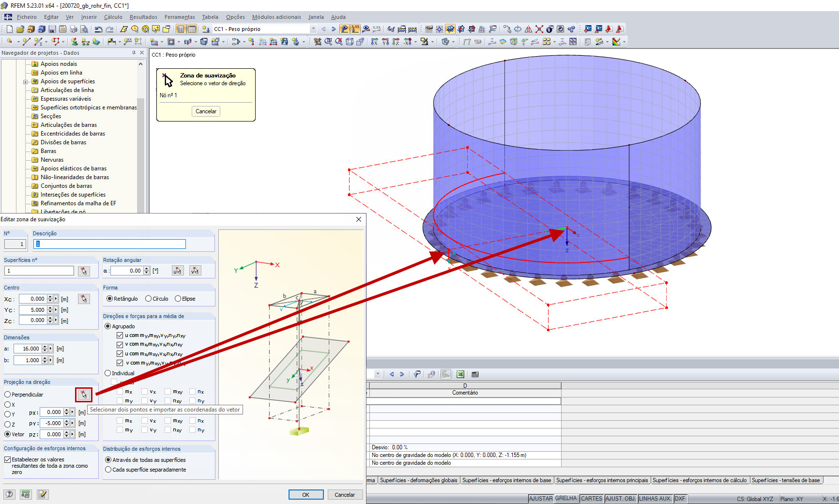839x504 pixels.
Task: Select Cada superfície separadamente option
Action: click(x=145, y=470)
